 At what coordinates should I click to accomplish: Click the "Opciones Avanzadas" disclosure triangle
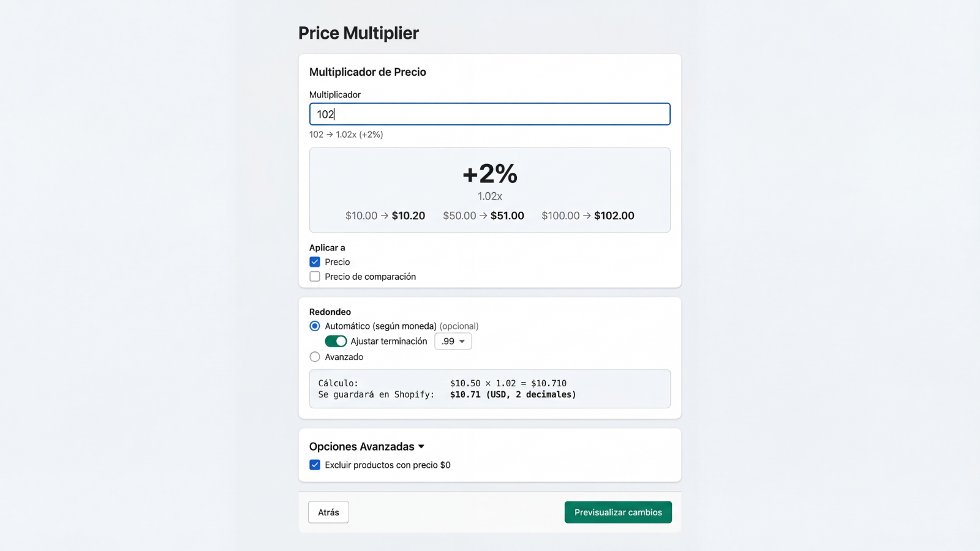click(x=421, y=447)
